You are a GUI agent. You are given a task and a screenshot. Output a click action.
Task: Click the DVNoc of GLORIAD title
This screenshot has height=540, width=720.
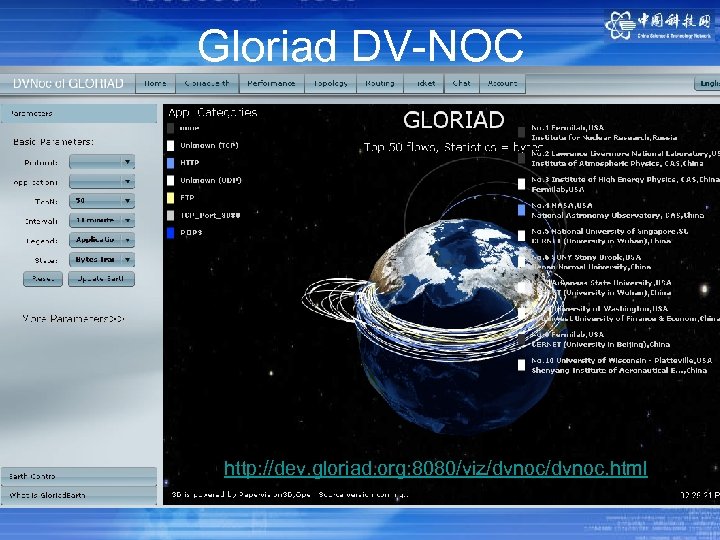[68, 84]
